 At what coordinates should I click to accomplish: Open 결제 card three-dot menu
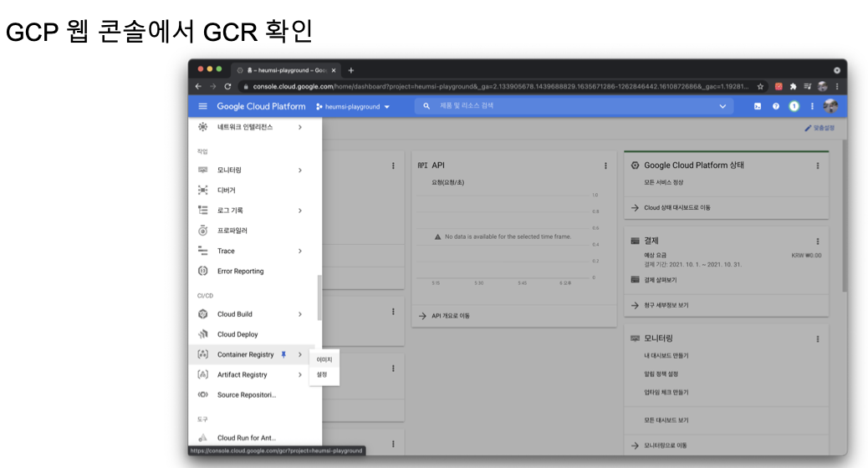coord(818,242)
